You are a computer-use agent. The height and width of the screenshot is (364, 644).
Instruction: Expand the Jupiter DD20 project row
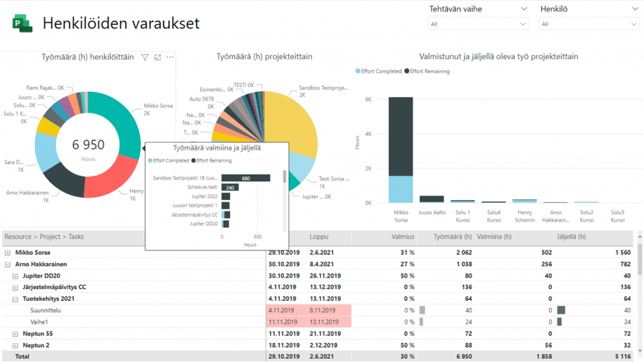coord(15,276)
